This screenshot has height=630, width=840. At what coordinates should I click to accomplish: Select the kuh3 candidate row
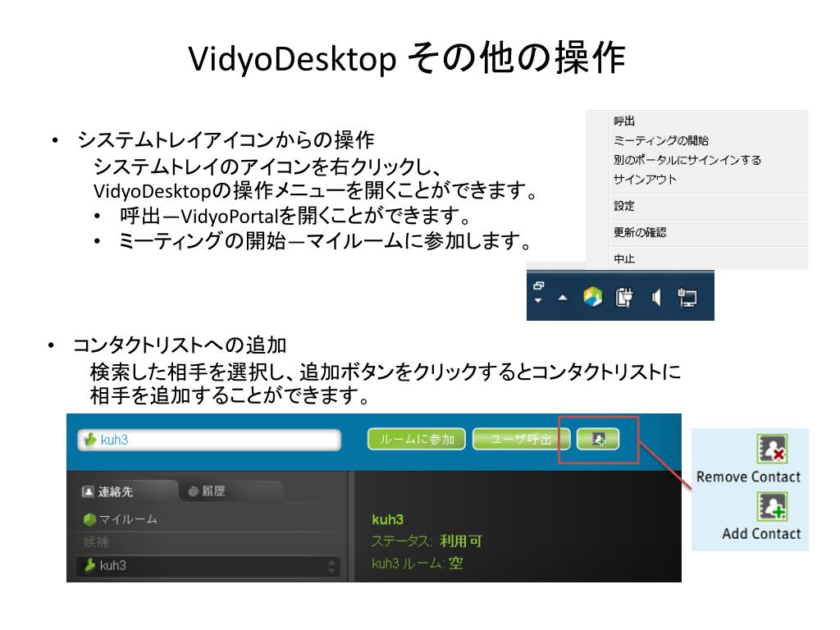(x=208, y=566)
